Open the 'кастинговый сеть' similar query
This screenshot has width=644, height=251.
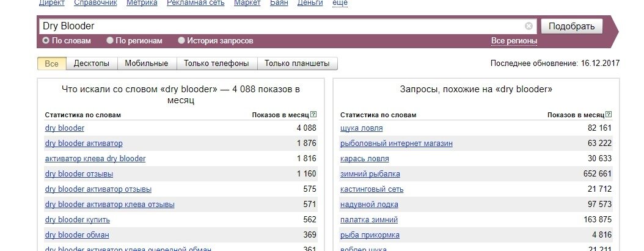pos(371,189)
